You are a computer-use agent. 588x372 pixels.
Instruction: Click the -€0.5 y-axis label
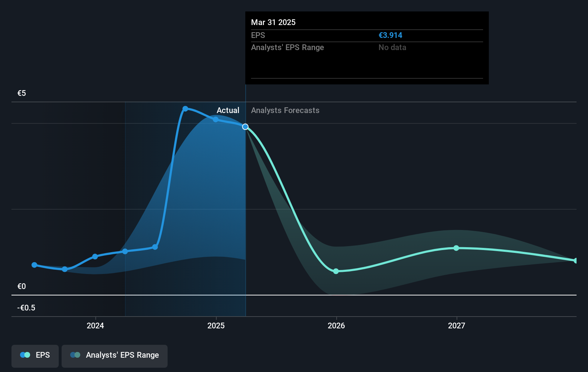[26, 308]
